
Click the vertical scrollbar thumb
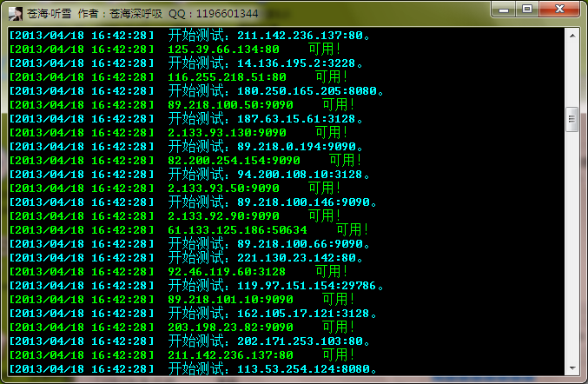click(571, 117)
